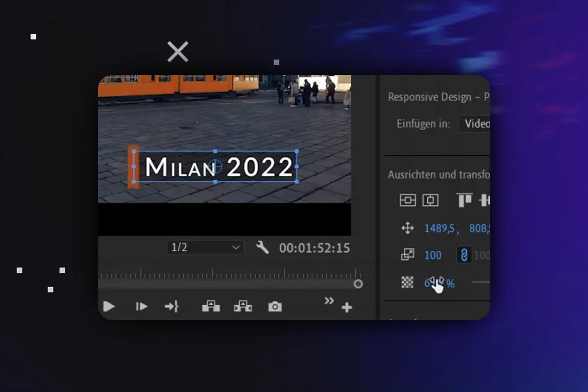The width and height of the screenshot is (588, 392).
Task: Show hidden transport buttons via double chevron
Action: coord(329,300)
